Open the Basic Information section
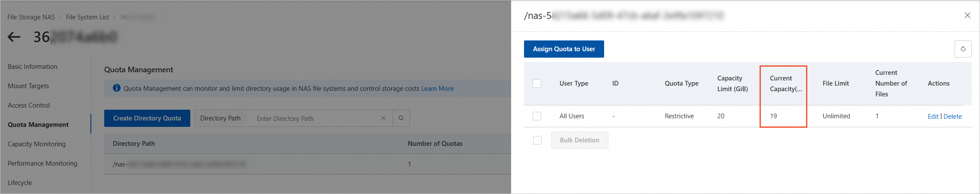The height and width of the screenshot is (194, 980). pyautogui.click(x=32, y=67)
